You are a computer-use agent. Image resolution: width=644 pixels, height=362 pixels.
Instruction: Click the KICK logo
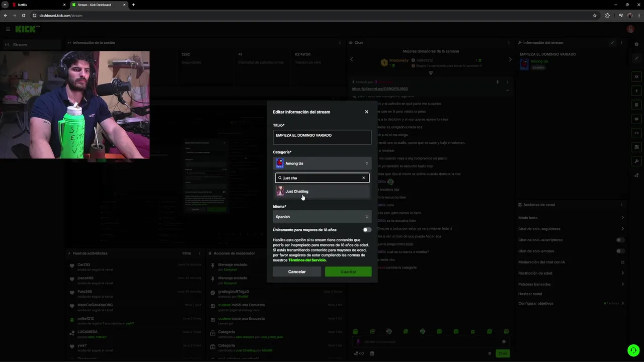[26, 29]
